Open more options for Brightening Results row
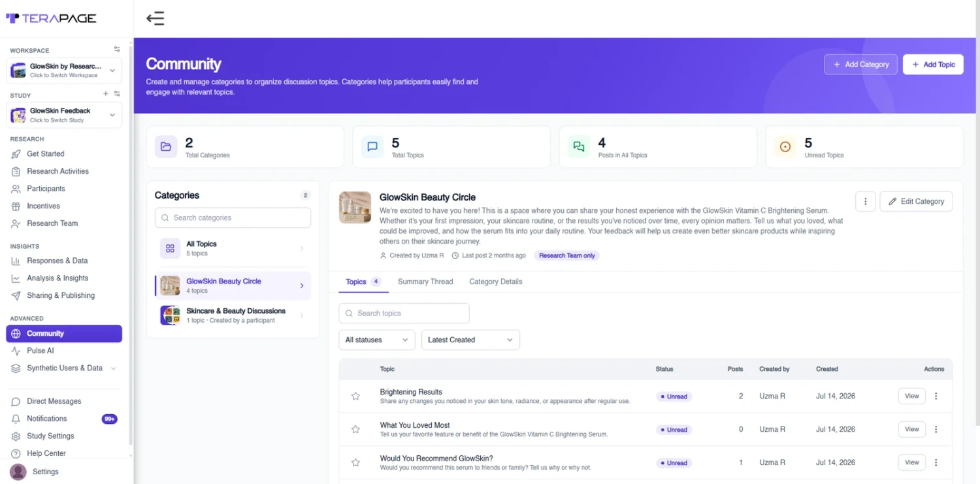 coord(936,396)
